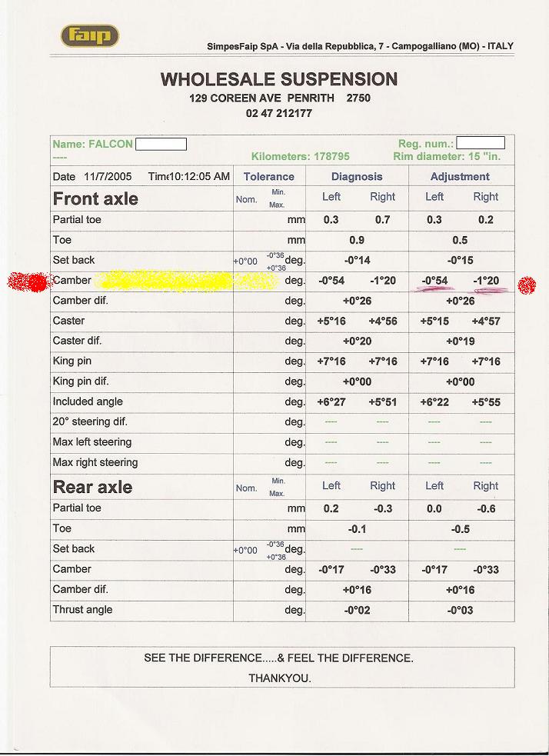Click the SimpesFaip SpA address line
Viewport: 549px width, 756px height.
[x=360, y=46]
